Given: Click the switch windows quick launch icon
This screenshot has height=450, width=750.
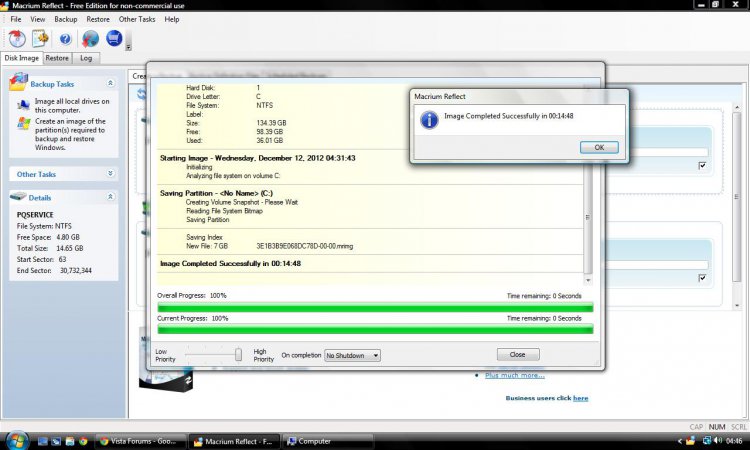Looking at the screenshot, I should point(56,441).
